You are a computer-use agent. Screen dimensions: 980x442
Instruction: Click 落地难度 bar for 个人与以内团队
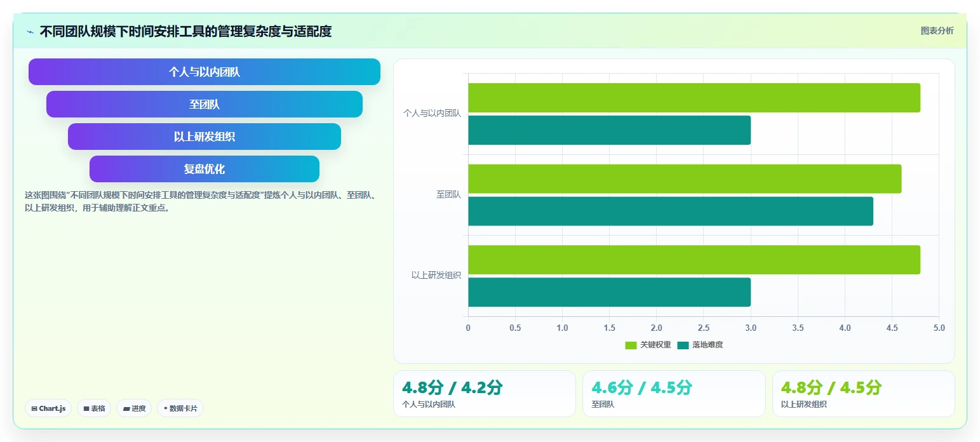coord(610,130)
